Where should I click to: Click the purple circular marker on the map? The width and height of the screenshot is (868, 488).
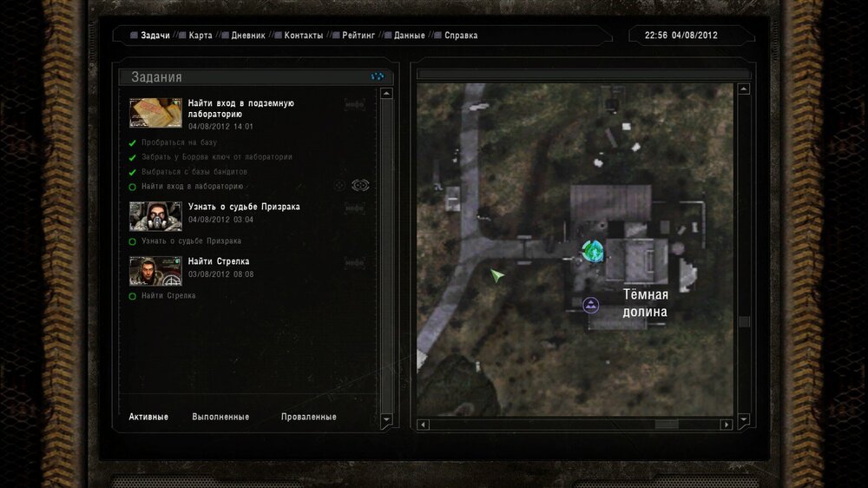click(590, 305)
